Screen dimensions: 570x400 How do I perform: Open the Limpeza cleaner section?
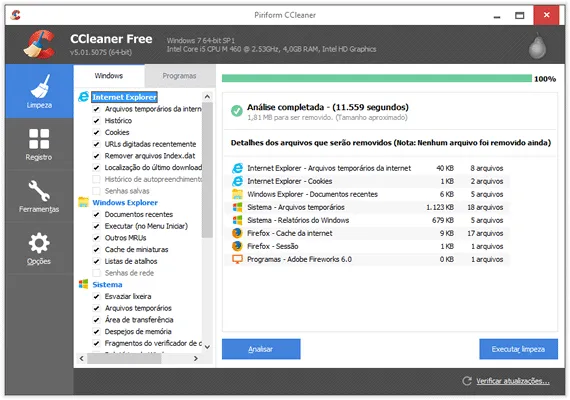(x=39, y=91)
